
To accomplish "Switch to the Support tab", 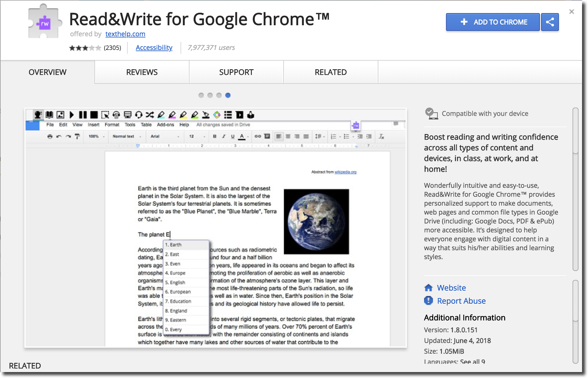I will tap(236, 72).
